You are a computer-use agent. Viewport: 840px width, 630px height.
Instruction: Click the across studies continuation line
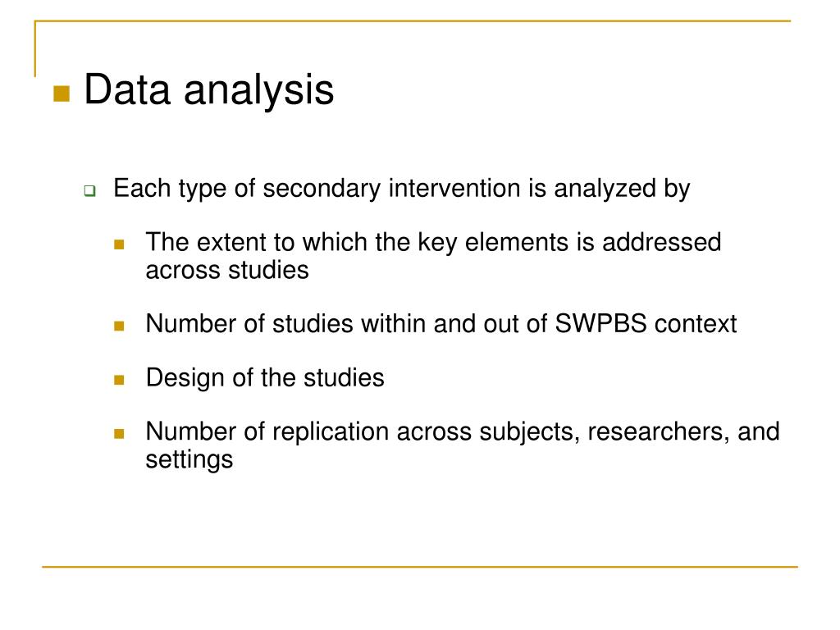point(227,270)
